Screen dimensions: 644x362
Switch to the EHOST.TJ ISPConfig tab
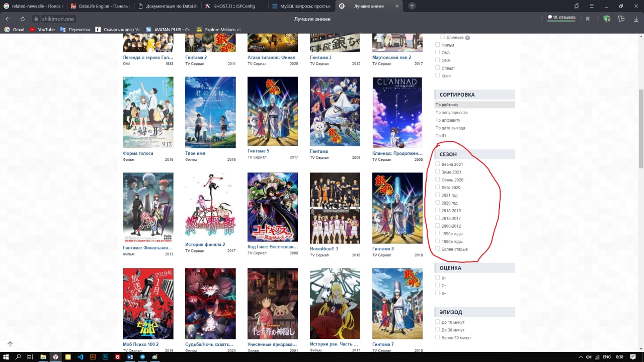[x=234, y=6]
